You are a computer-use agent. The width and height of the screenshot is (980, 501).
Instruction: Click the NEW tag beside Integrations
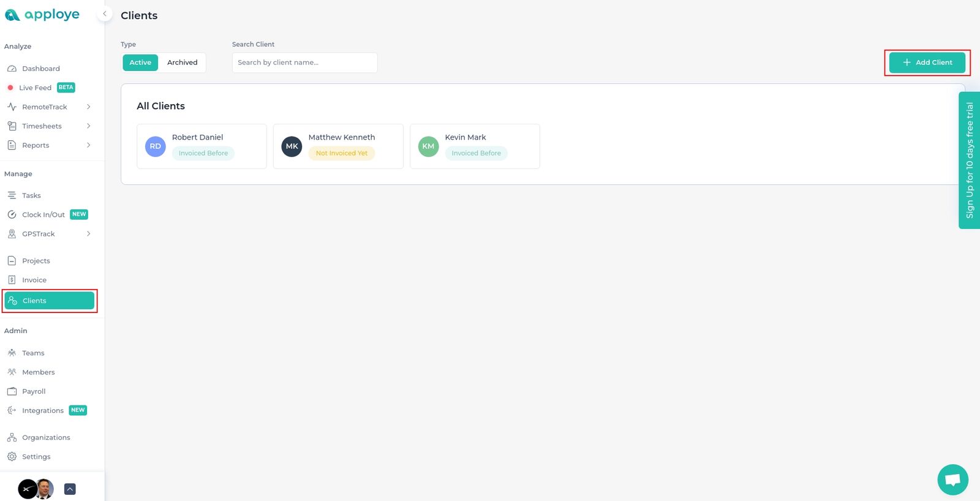78,410
